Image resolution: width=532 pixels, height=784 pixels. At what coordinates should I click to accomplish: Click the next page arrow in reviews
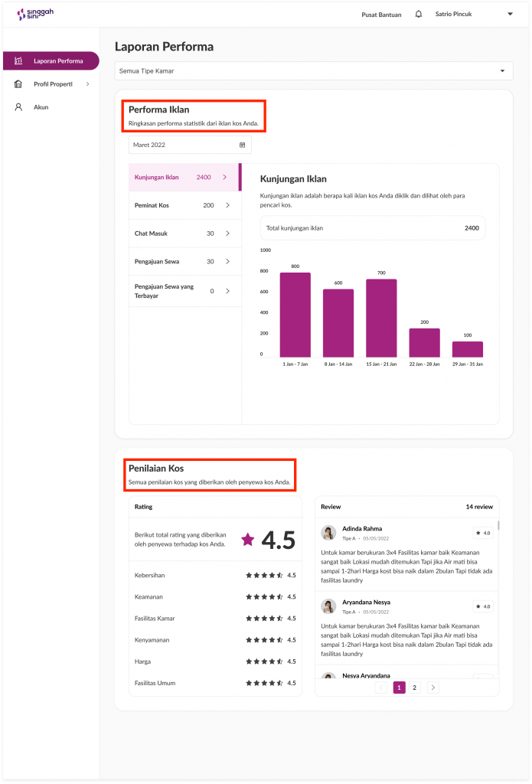point(432,688)
